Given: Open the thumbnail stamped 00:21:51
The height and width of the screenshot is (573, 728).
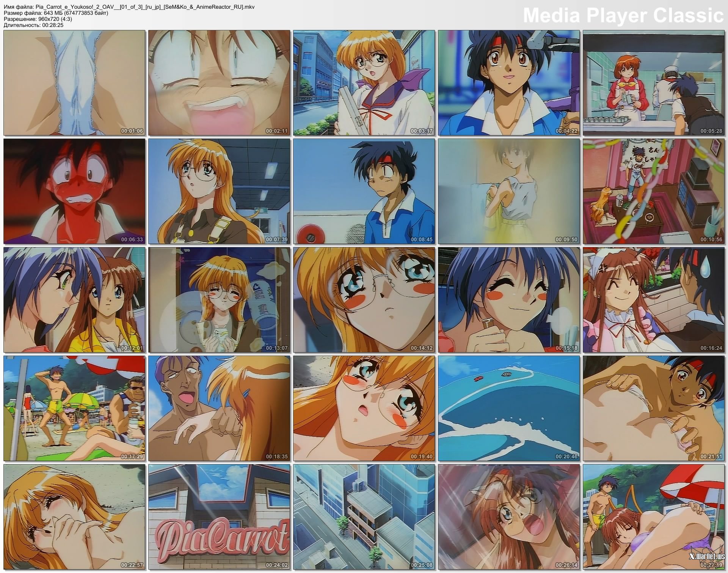Looking at the screenshot, I should [654, 408].
